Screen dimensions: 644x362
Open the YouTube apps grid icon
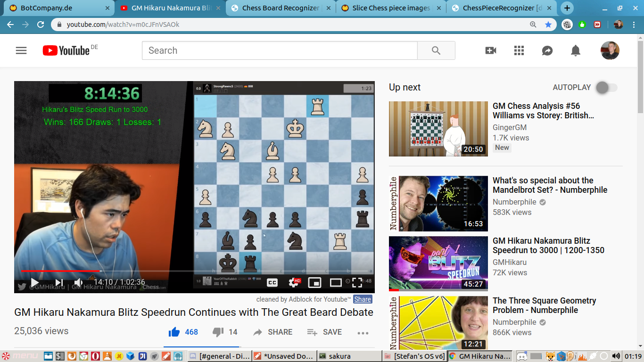click(519, 50)
